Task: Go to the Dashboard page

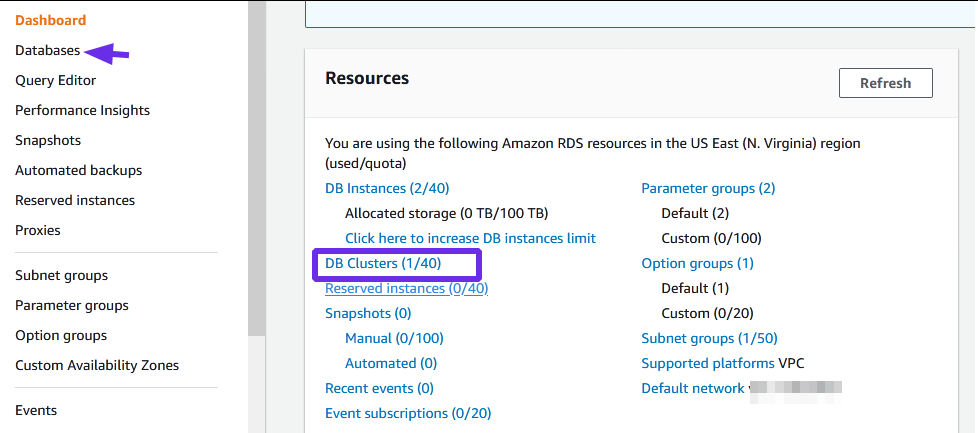Action: (51, 20)
